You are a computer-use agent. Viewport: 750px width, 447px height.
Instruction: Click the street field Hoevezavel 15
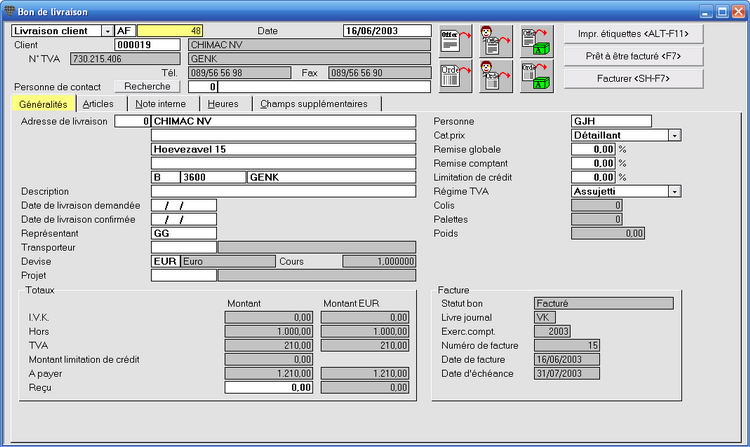(284, 149)
